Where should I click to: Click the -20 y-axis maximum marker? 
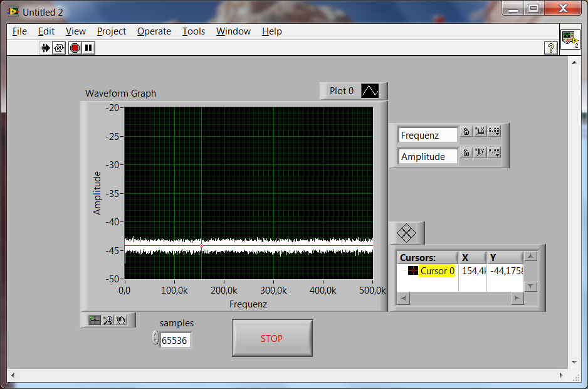pos(112,108)
